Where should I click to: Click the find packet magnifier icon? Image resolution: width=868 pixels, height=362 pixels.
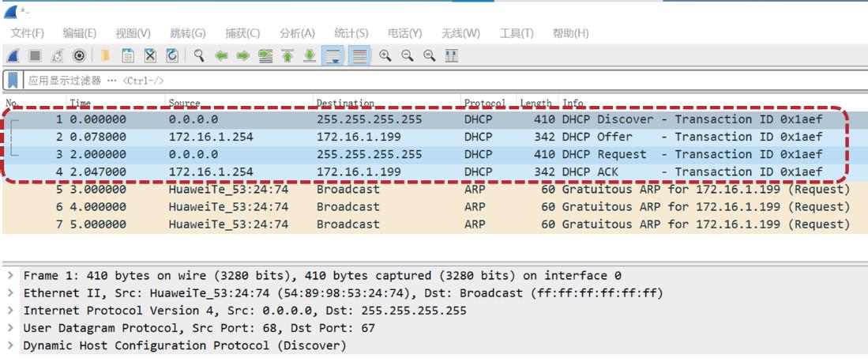[199, 55]
